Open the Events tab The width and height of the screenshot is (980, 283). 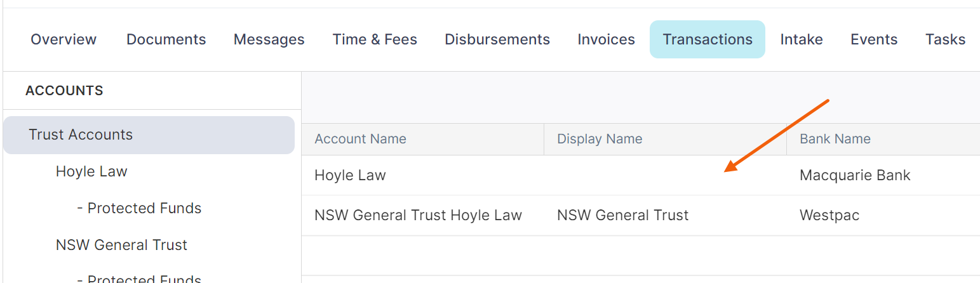(874, 39)
